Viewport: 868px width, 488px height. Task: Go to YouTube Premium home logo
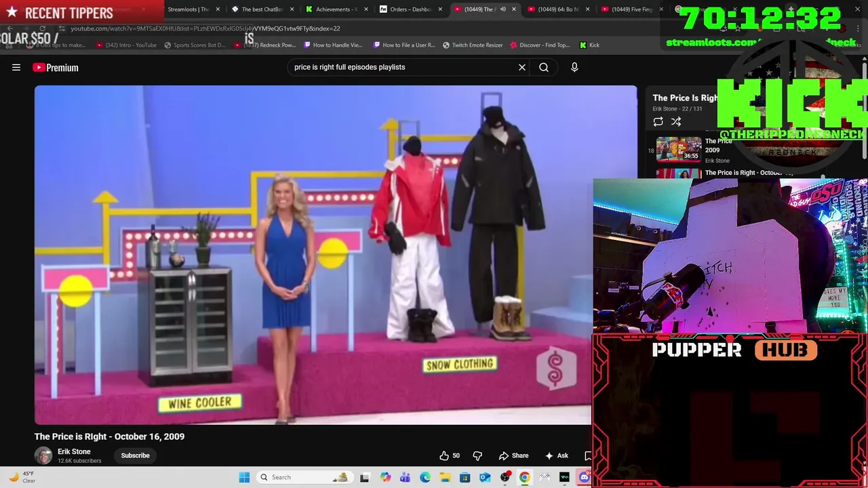click(56, 67)
